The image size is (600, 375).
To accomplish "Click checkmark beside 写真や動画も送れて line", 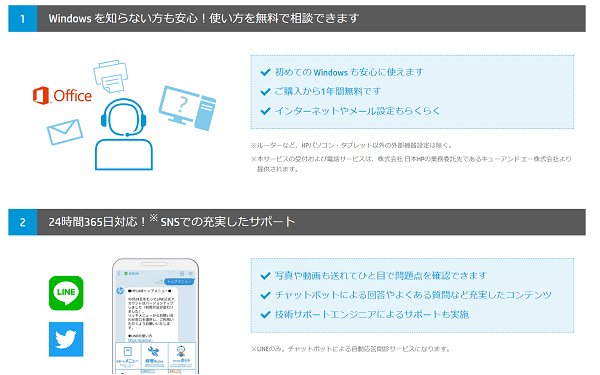I will [x=265, y=276].
